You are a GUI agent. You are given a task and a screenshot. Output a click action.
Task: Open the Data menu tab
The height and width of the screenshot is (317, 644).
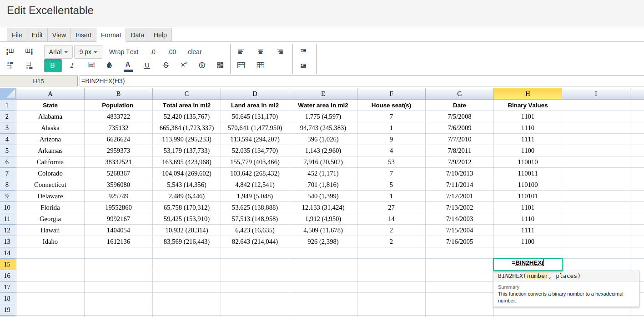click(137, 35)
